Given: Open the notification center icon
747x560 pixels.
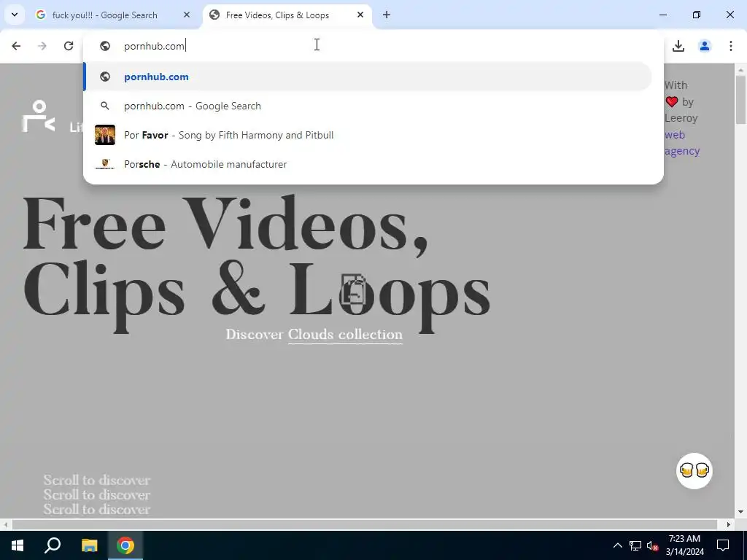Looking at the screenshot, I should (x=723, y=545).
